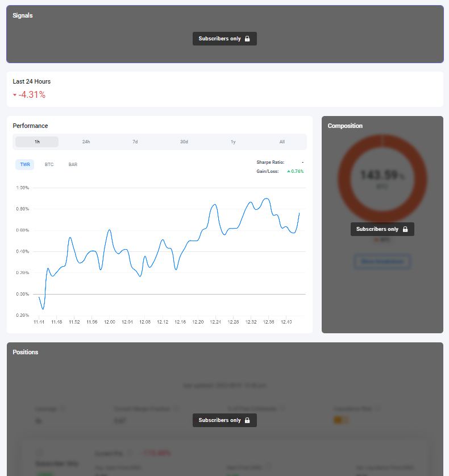Click Subscribers only button in Composition panel
449x476 pixels.
(x=383, y=229)
